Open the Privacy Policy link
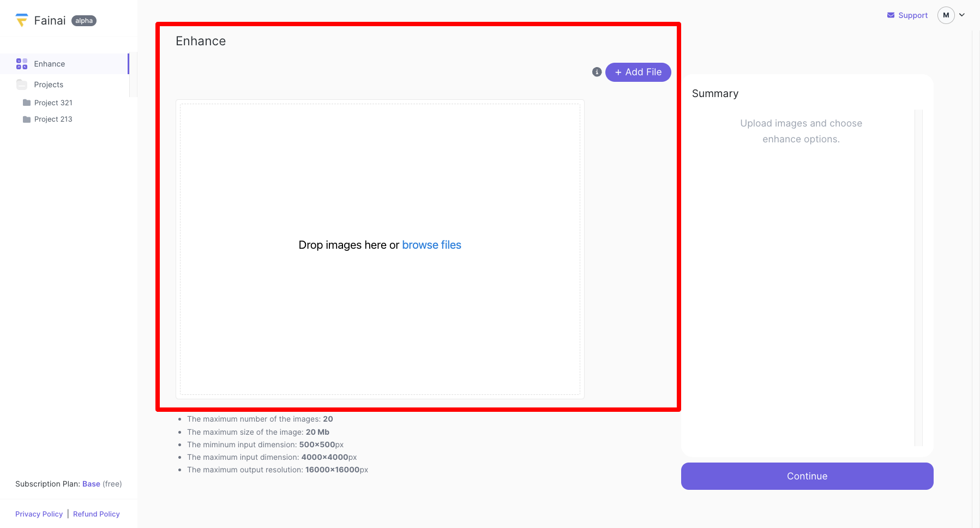980x528 pixels. tap(39, 514)
